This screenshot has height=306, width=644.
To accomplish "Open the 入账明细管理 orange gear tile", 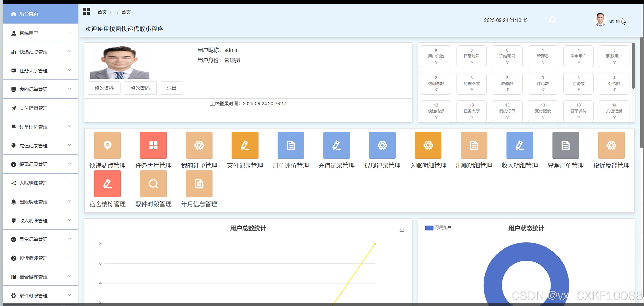I will tap(428, 145).
